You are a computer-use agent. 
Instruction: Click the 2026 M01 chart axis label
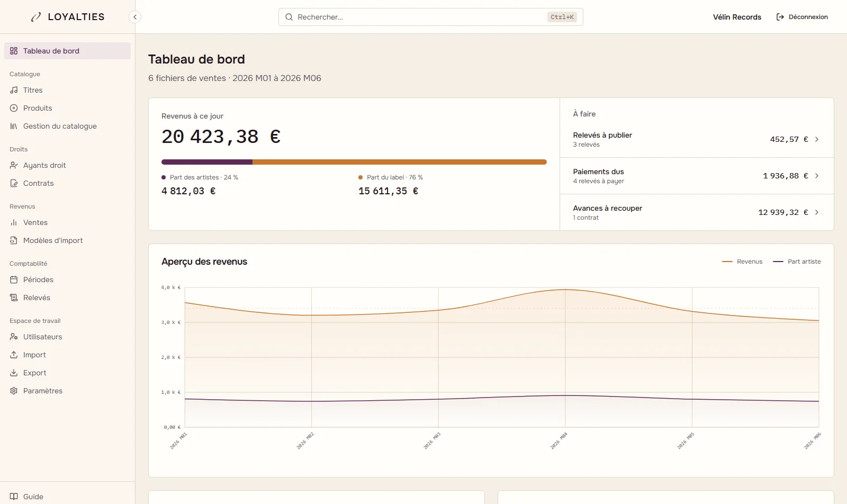178,441
